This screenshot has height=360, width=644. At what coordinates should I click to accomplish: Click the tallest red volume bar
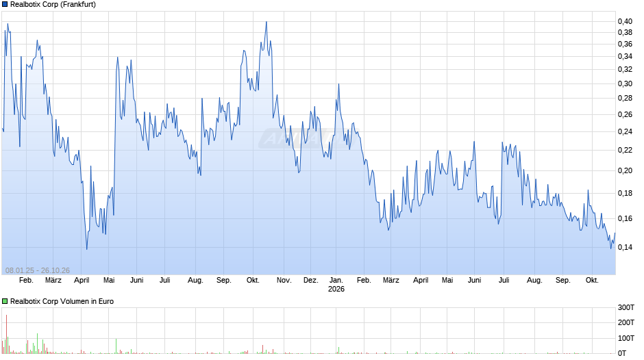(7, 334)
